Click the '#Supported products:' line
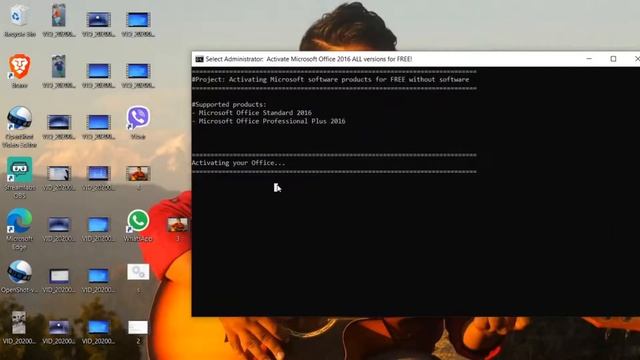Viewport: 640px width, 360px height. pyautogui.click(x=229, y=104)
